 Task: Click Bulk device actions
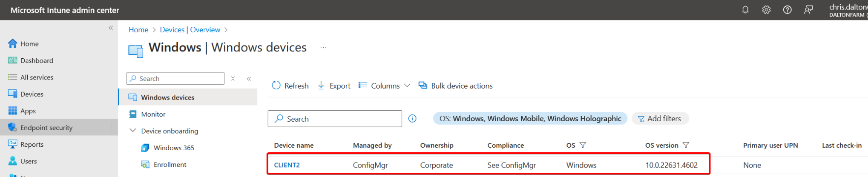point(455,86)
